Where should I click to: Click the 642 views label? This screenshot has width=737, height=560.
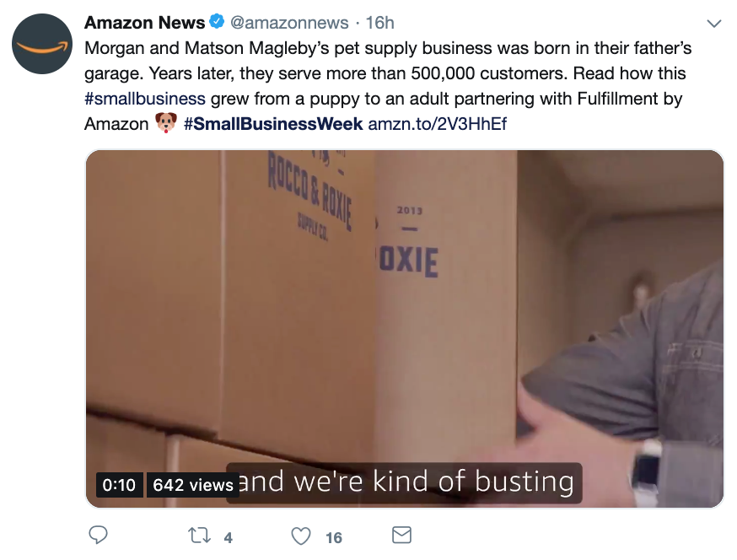pyautogui.click(x=193, y=485)
